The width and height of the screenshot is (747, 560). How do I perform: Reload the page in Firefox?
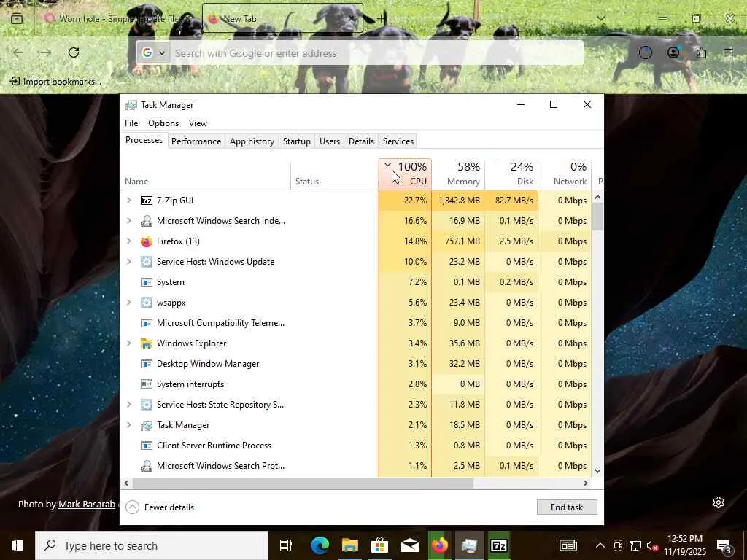74,52
